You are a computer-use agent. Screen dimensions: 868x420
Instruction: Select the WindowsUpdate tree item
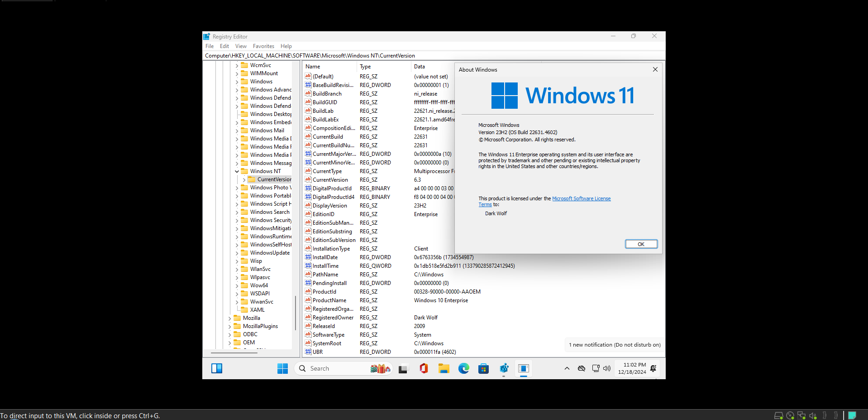(x=270, y=253)
